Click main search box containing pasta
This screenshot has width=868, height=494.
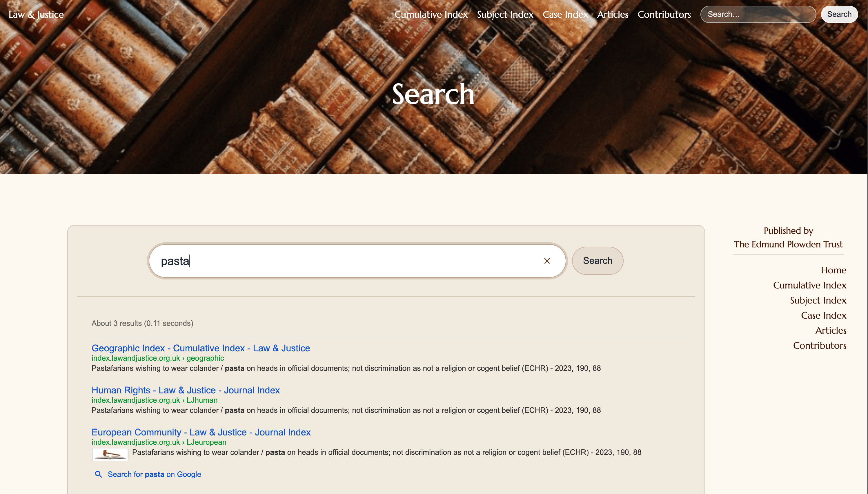click(346, 261)
